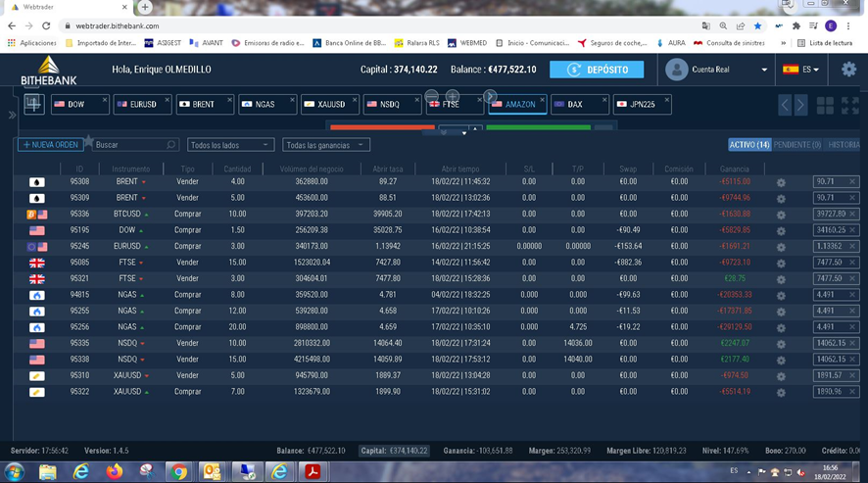Open a new Chrome tab

[145, 7]
